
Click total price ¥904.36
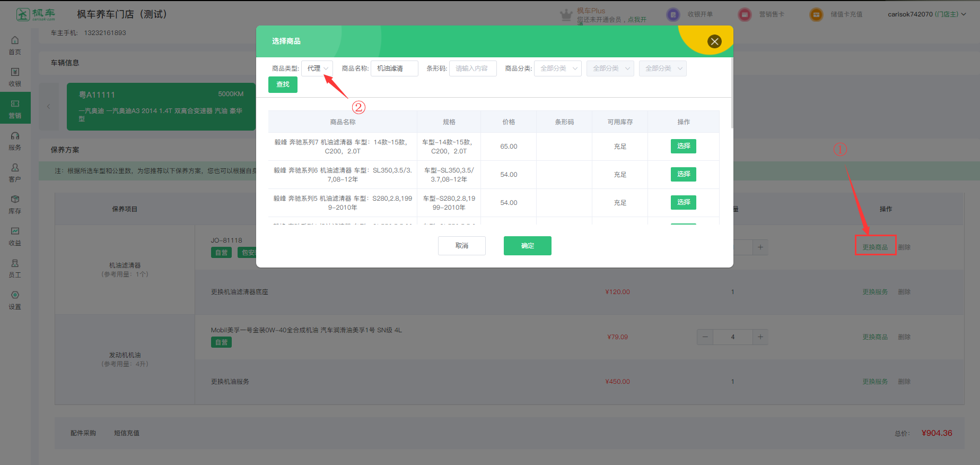(937, 433)
